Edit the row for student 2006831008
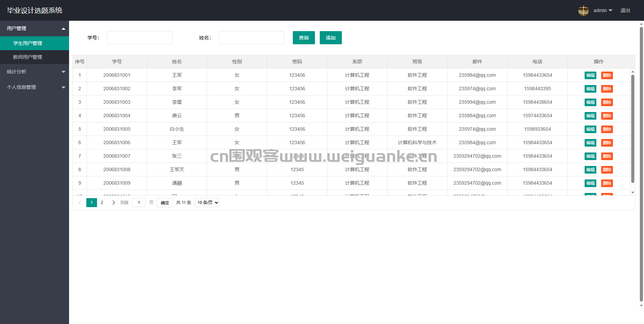The image size is (644, 324). [590, 170]
